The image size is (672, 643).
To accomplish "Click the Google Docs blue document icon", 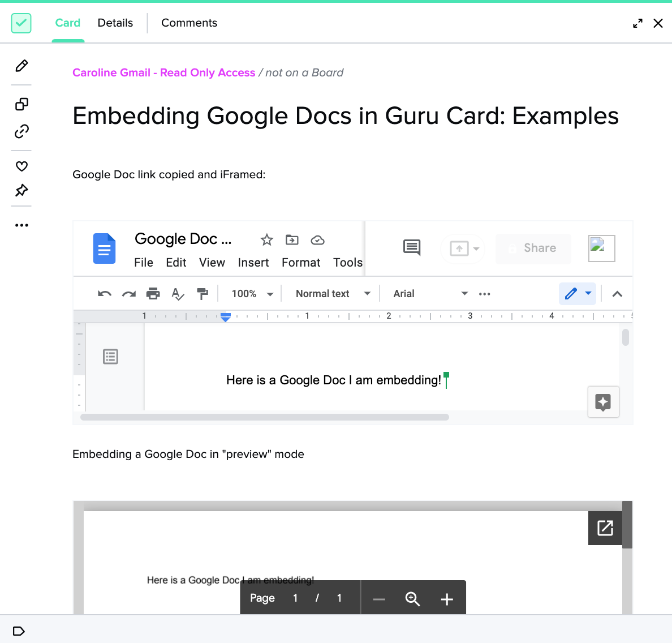I will (104, 248).
